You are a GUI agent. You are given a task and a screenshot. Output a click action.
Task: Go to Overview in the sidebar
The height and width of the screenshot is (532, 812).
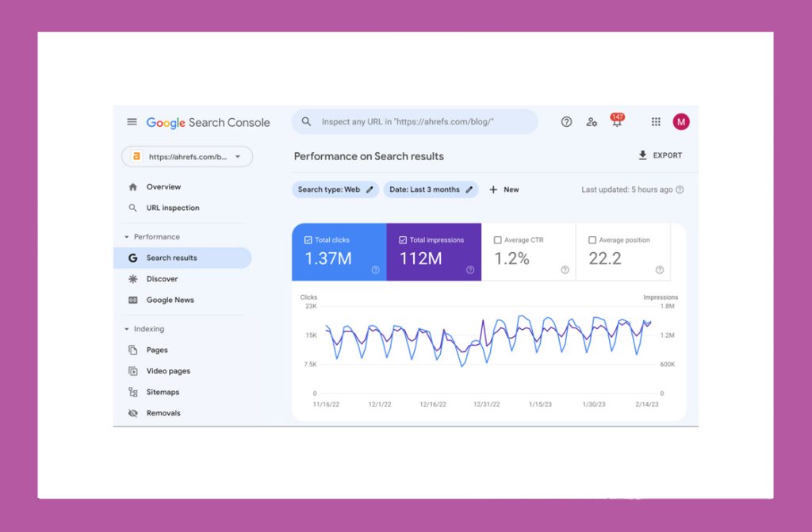click(163, 187)
